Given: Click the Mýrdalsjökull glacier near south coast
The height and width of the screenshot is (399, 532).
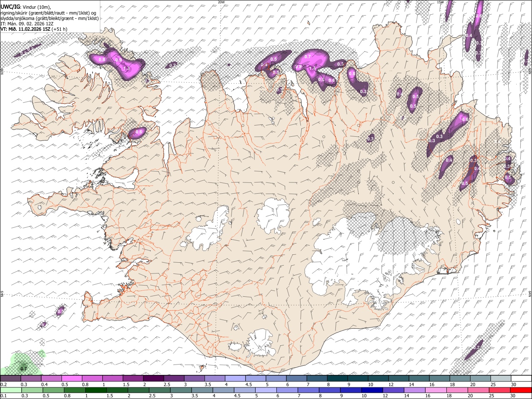Looking at the screenshot, I should (260, 343).
